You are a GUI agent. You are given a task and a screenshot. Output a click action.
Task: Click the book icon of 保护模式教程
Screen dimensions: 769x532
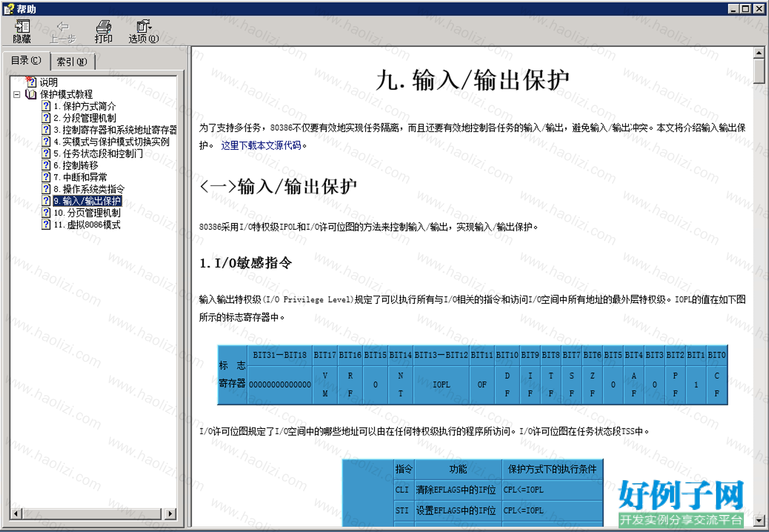tap(31, 94)
